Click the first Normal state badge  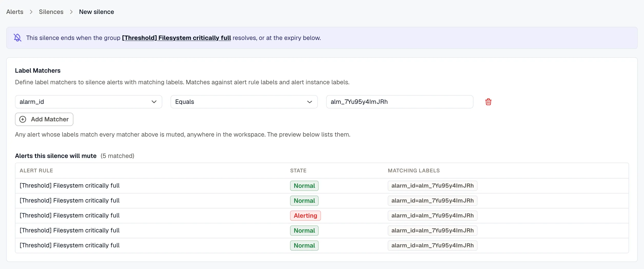304,186
